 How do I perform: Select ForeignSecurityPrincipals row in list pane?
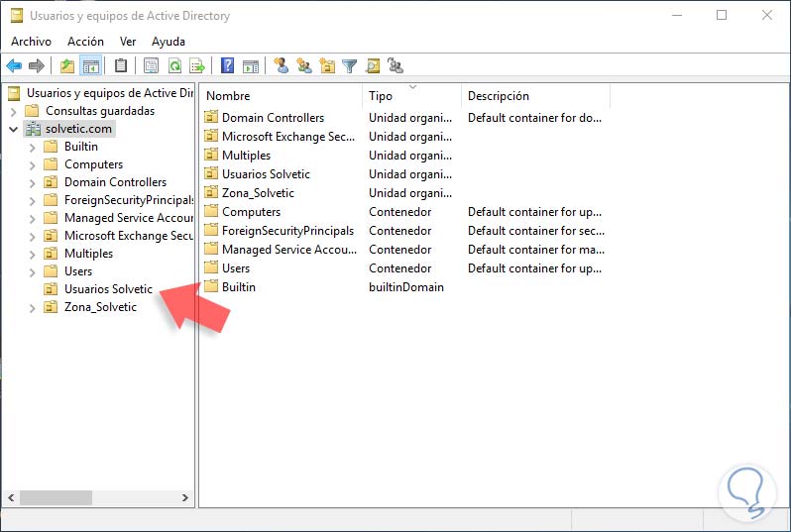coord(287,231)
